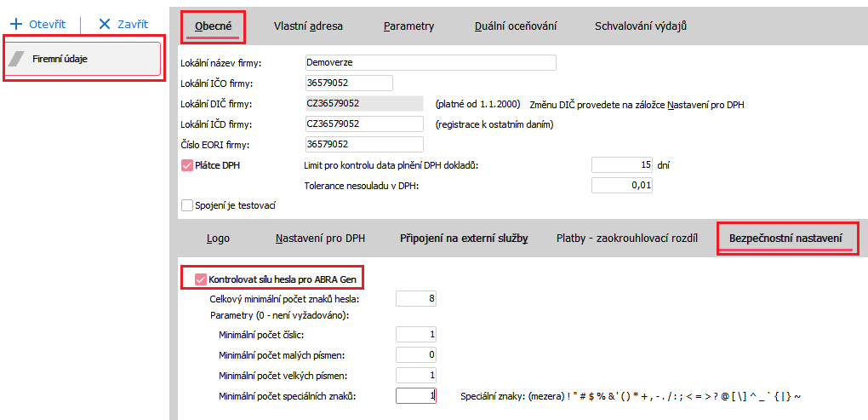Switch to Platby - zaokrouhlovací rozdíl tab
The height and width of the screenshot is (420, 868).
tap(626, 239)
